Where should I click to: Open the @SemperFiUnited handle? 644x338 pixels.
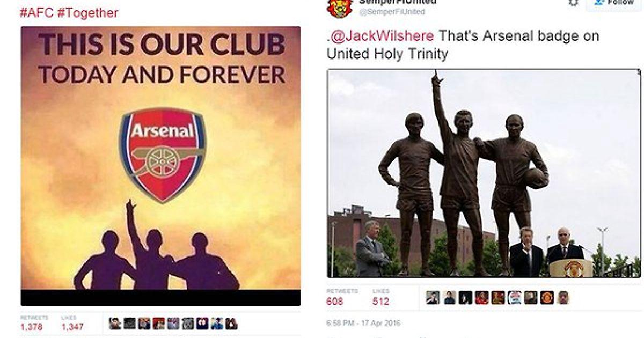coord(392,12)
